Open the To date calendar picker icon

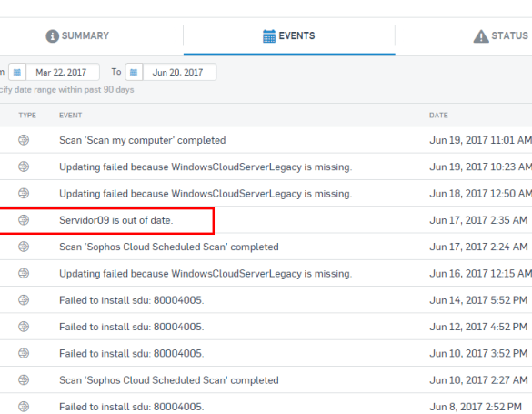134,72
